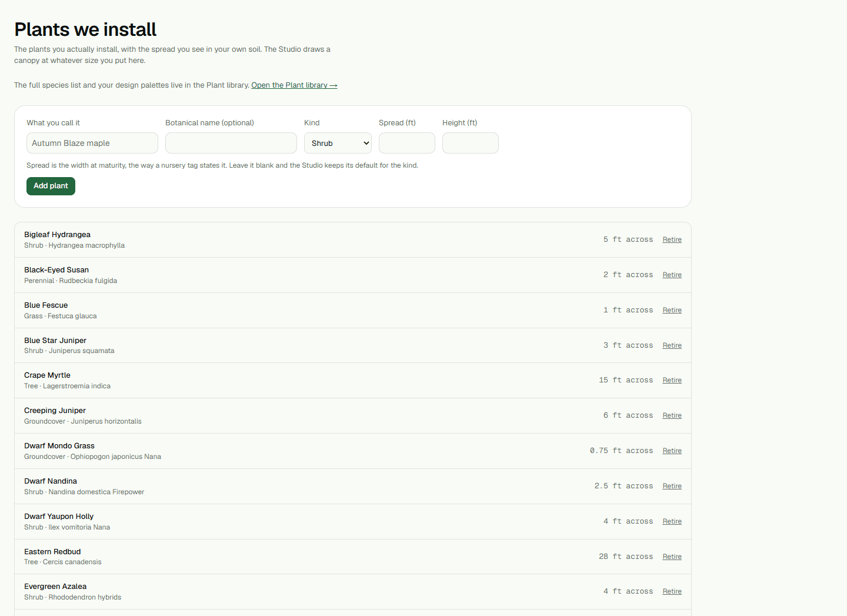Click the 'What you call it' name field
This screenshot has width=847, height=616.
(92, 143)
